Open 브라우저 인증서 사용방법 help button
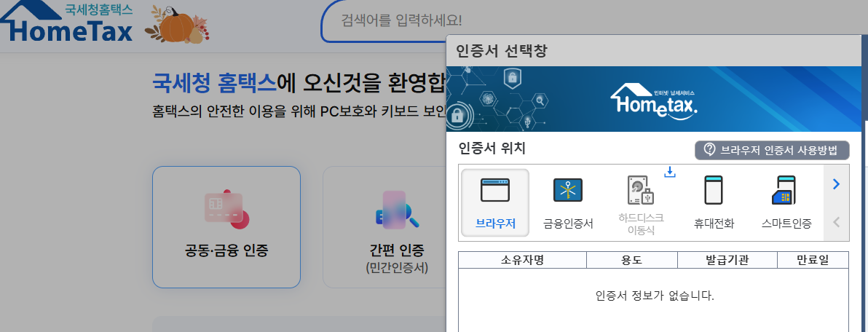 (772, 150)
